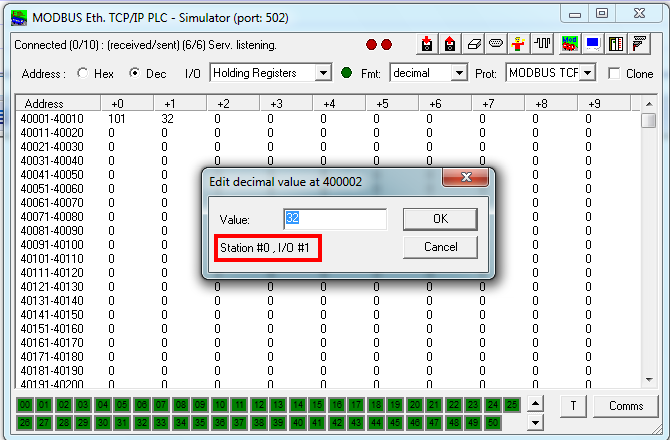Click the green Mod truck icon

click(x=569, y=44)
